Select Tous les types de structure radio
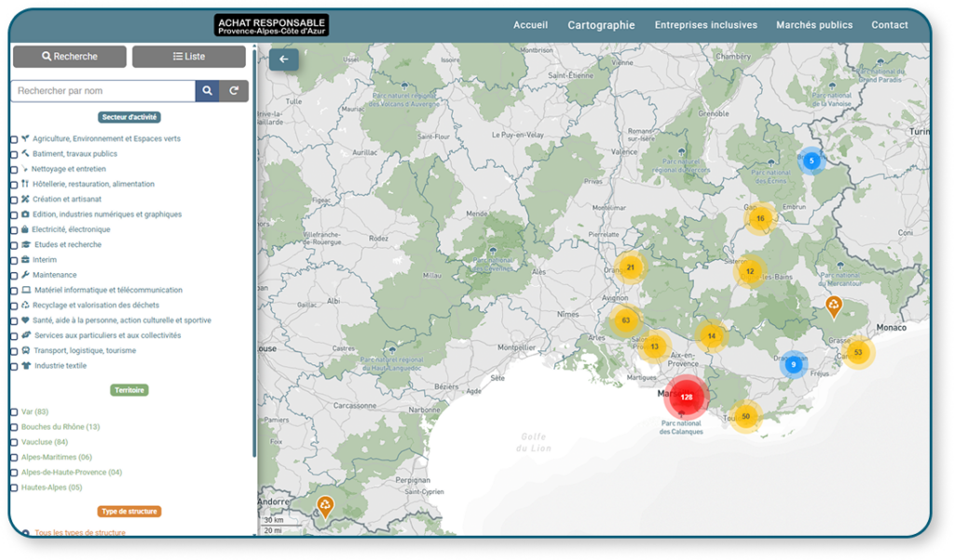 [25, 533]
